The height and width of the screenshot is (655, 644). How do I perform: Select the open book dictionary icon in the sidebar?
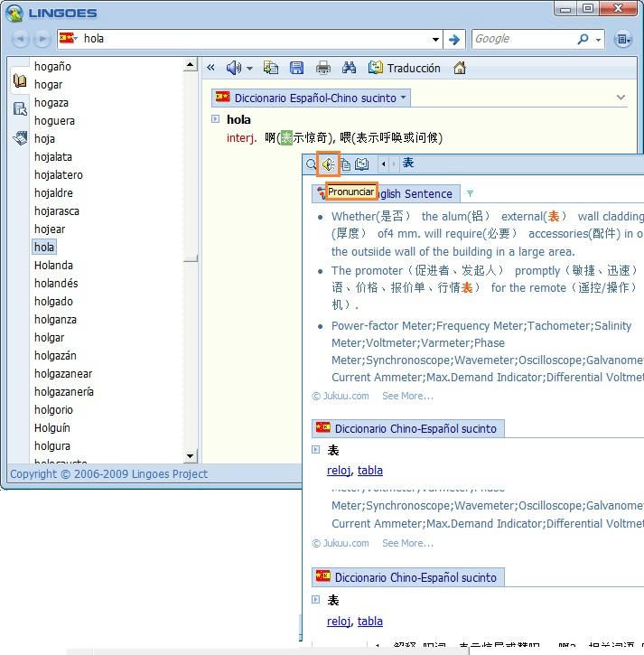tap(20, 80)
